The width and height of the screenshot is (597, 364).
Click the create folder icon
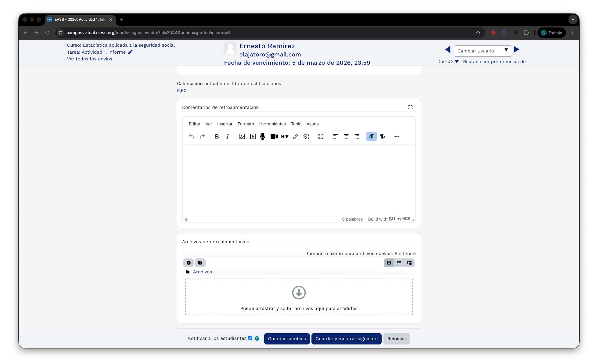(200, 263)
